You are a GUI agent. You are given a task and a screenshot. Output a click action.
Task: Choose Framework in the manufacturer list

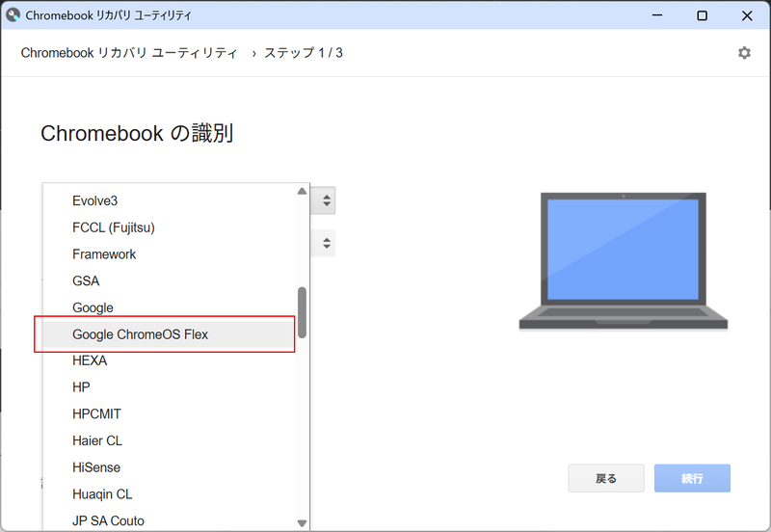(169, 254)
